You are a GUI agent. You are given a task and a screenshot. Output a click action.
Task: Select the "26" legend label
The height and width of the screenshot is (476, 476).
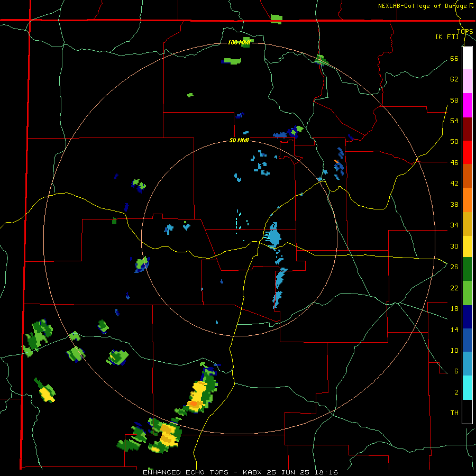(x=454, y=267)
